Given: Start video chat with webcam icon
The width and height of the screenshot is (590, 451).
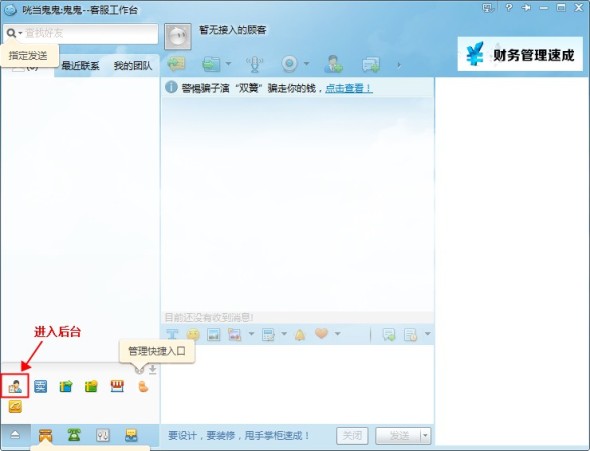Looking at the screenshot, I should point(289,64).
